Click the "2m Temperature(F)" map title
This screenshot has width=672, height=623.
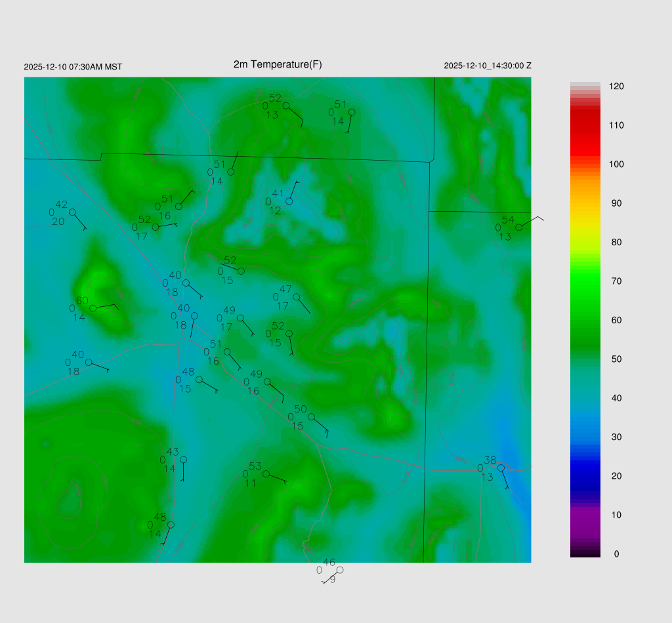click(278, 64)
